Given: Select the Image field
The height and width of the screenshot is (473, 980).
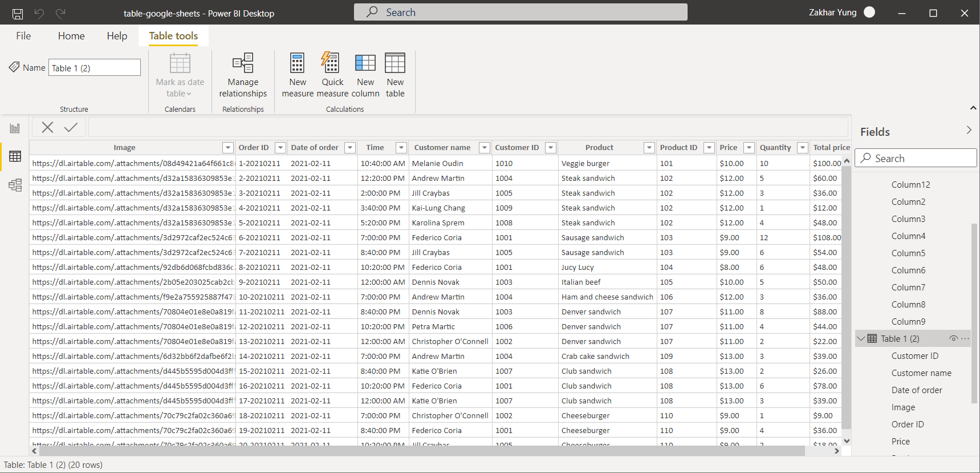Looking at the screenshot, I should tap(903, 407).
